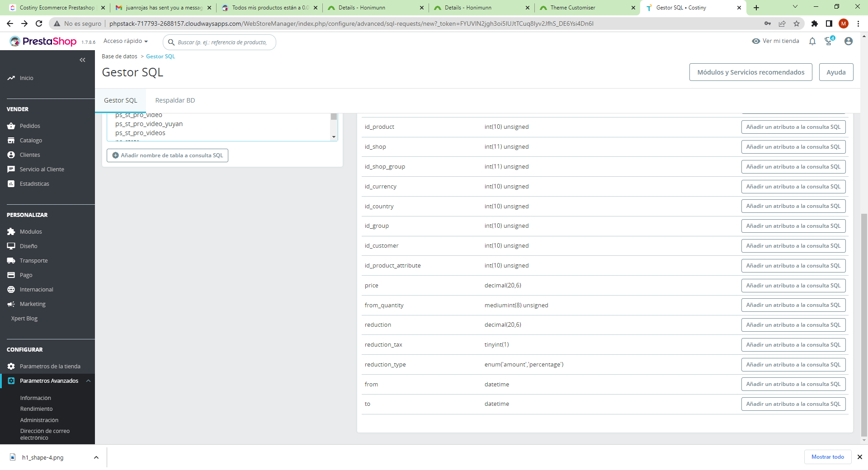Click the search magnifier icon
The height and width of the screenshot is (470, 868).
tap(171, 42)
